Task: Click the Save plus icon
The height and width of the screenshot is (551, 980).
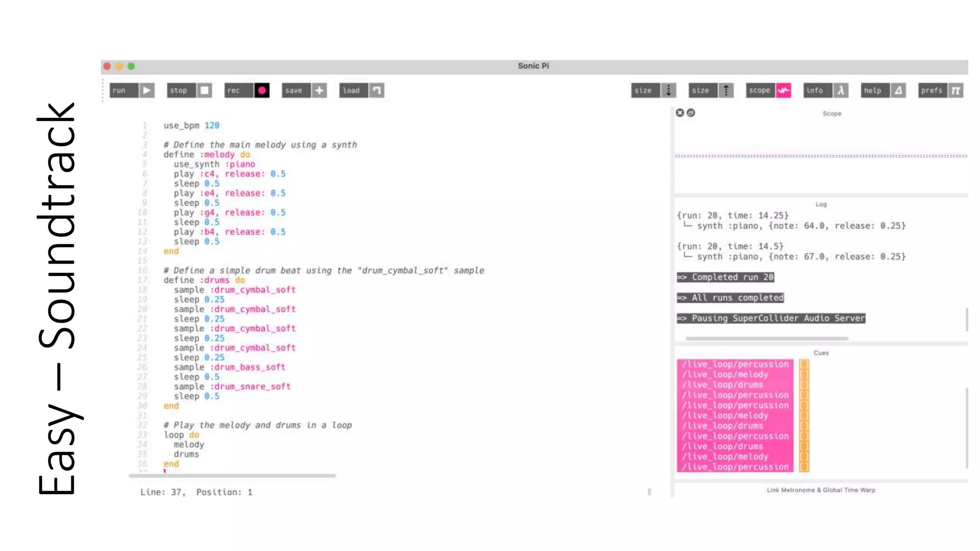Action: [319, 90]
